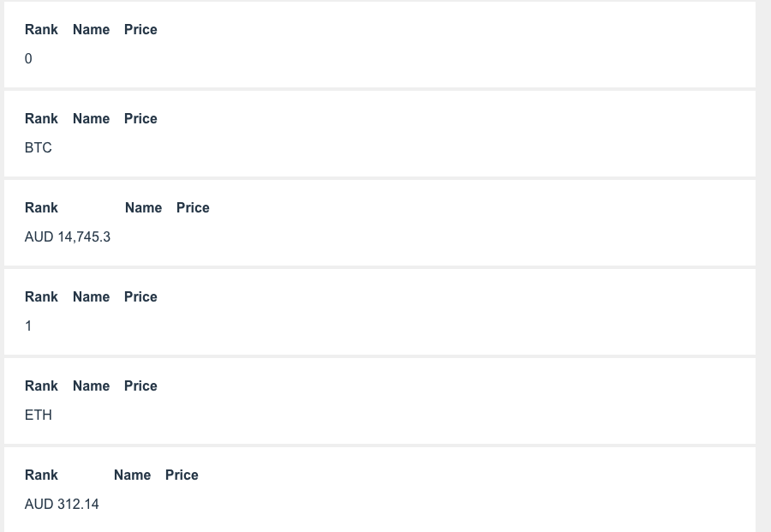
Task: Click the Price header in the AUD 14,745.3 card
Action: tap(193, 208)
